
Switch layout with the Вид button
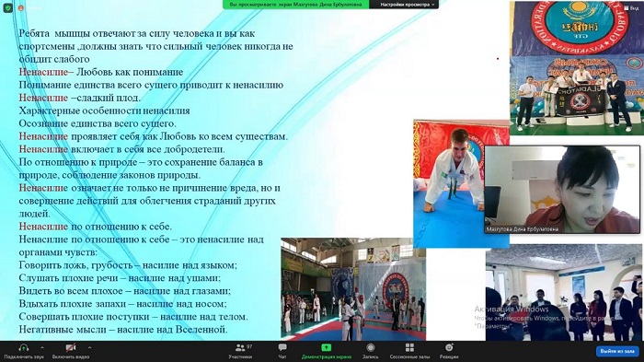coord(632,7)
